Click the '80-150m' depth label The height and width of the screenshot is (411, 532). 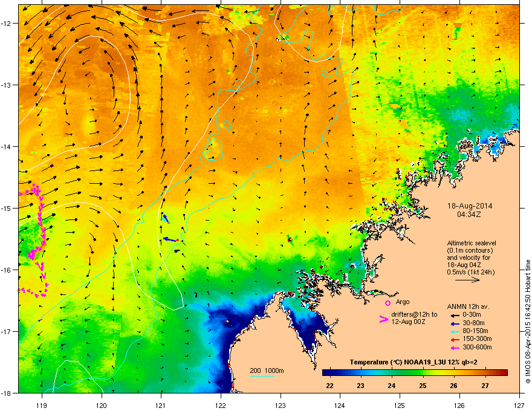[x=475, y=331]
